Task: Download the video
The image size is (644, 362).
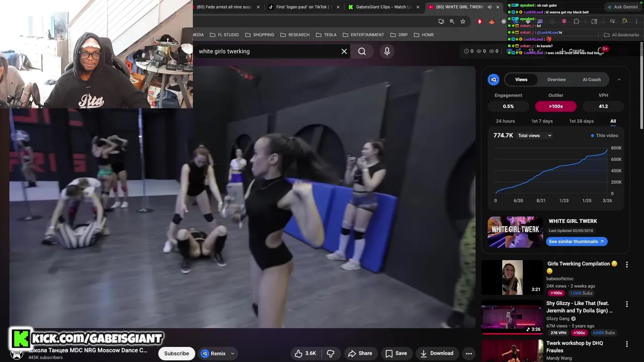Action: point(437,353)
